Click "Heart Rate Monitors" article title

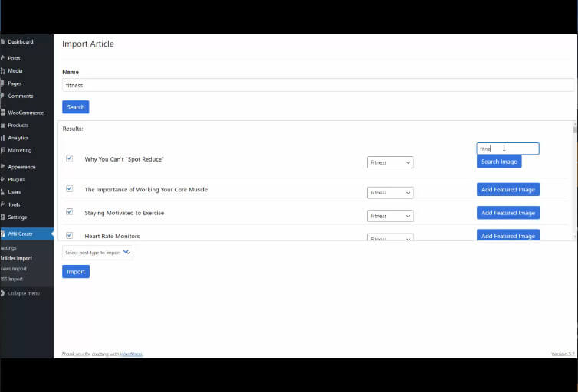(112, 236)
